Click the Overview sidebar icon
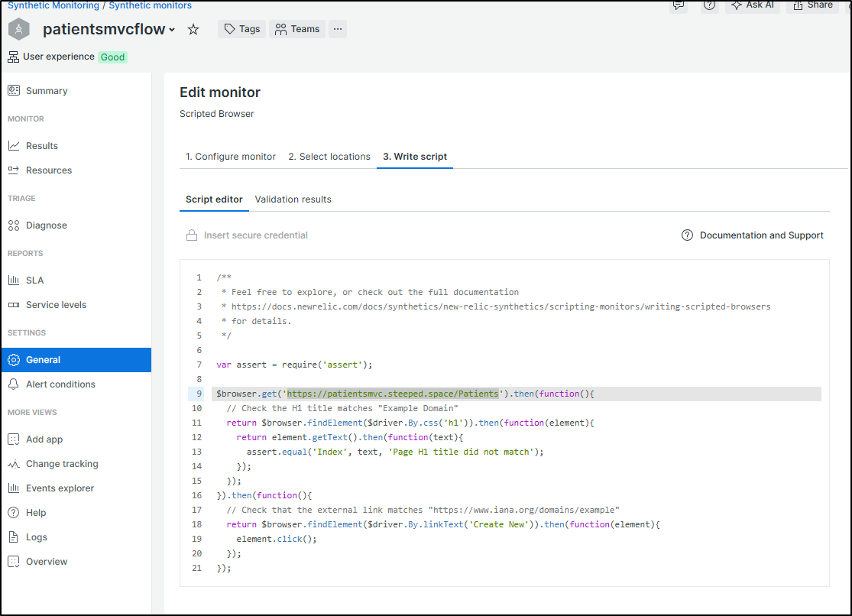852x616 pixels. click(x=14, y=562)
